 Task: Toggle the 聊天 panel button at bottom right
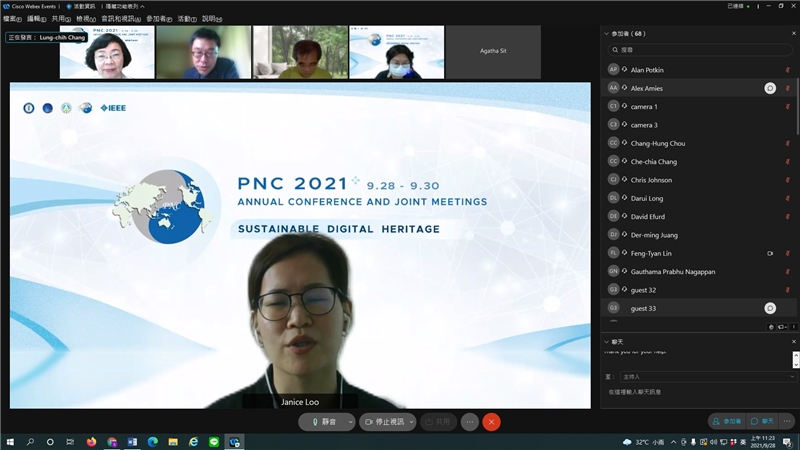762,421
